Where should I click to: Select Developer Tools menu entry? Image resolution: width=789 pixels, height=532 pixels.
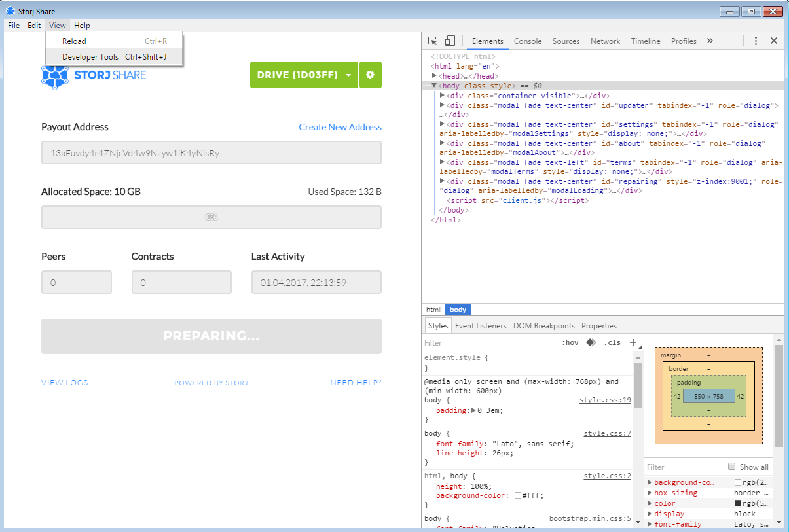[x=115, y=57]
